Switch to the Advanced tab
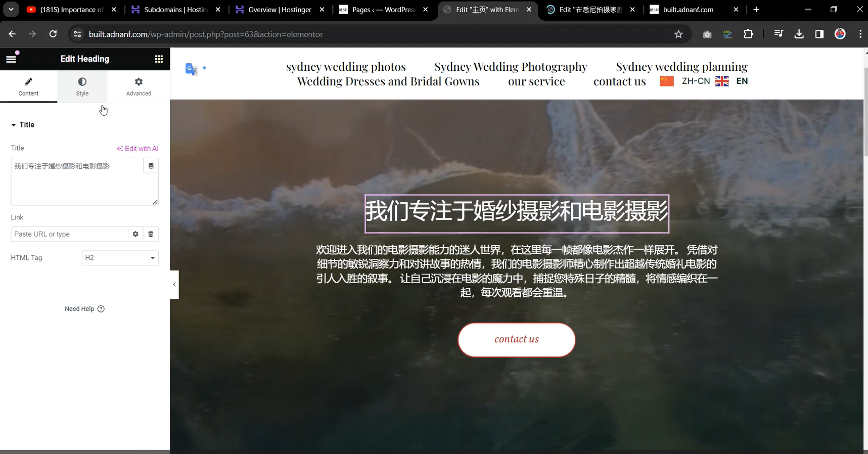The image size is (868, 454). (x=139, y=86)
